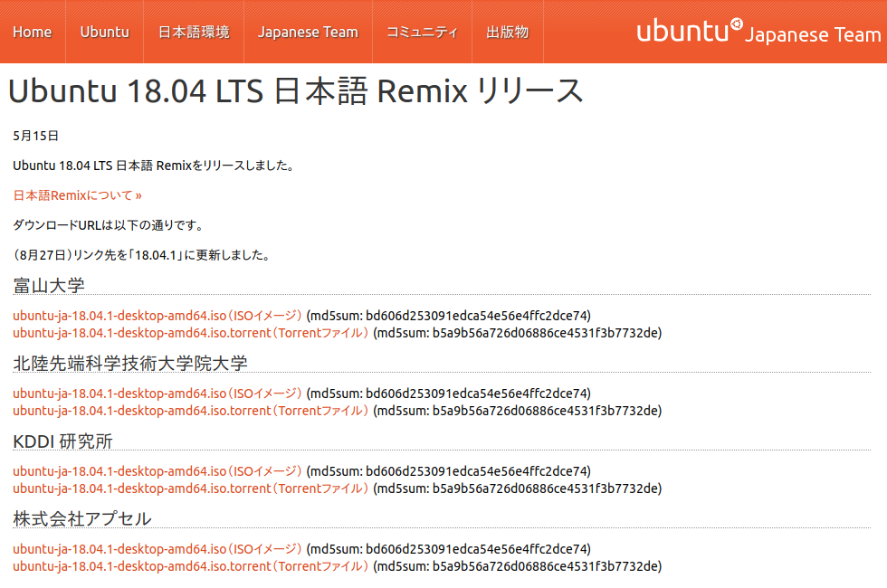Screen dimensions: 887x588
Task: Click the 北陸先端科学技術大学院大学 heading
Action: point(130,364)
